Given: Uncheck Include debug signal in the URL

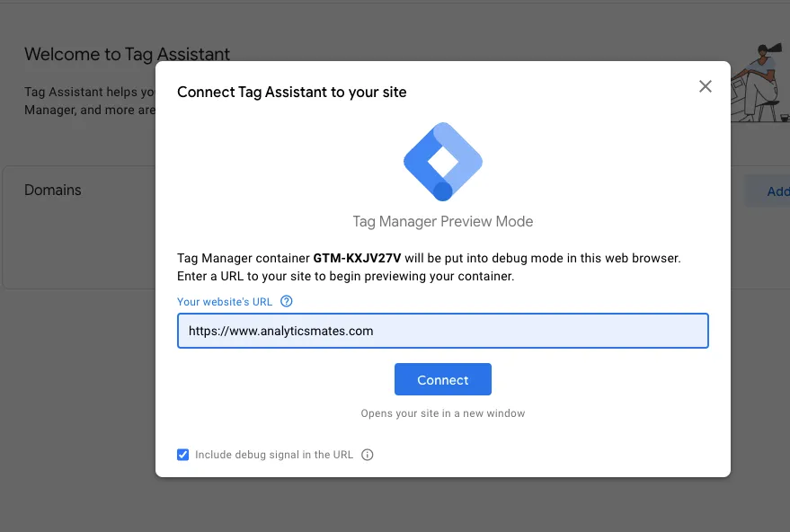Looking at the screenshot, I should [182, 455].
